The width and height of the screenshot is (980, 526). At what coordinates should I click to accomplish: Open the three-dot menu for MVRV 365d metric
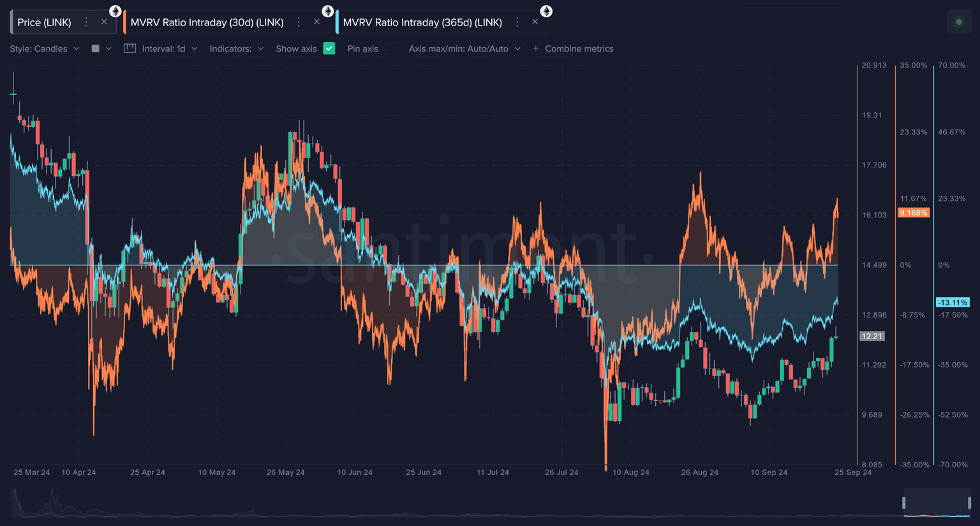[x=517, y=22]
